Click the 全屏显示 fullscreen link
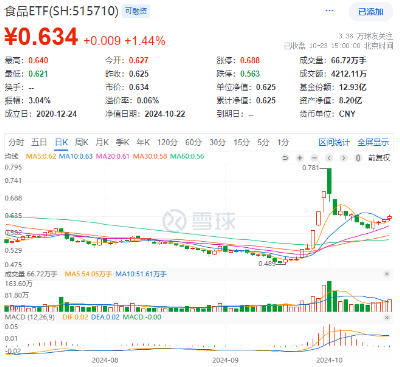This screenshot has width=400, height=367. (373, 143)
